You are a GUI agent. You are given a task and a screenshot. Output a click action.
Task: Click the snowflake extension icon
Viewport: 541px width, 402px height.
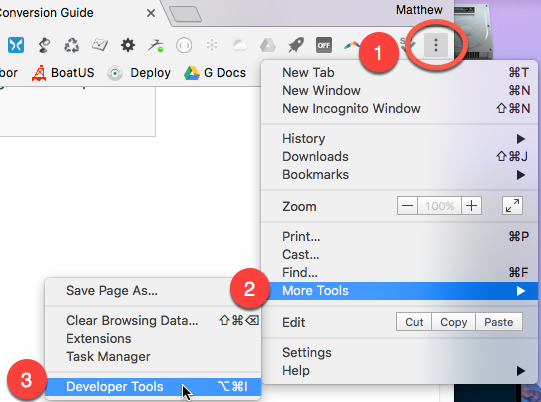tap(212, 45)
